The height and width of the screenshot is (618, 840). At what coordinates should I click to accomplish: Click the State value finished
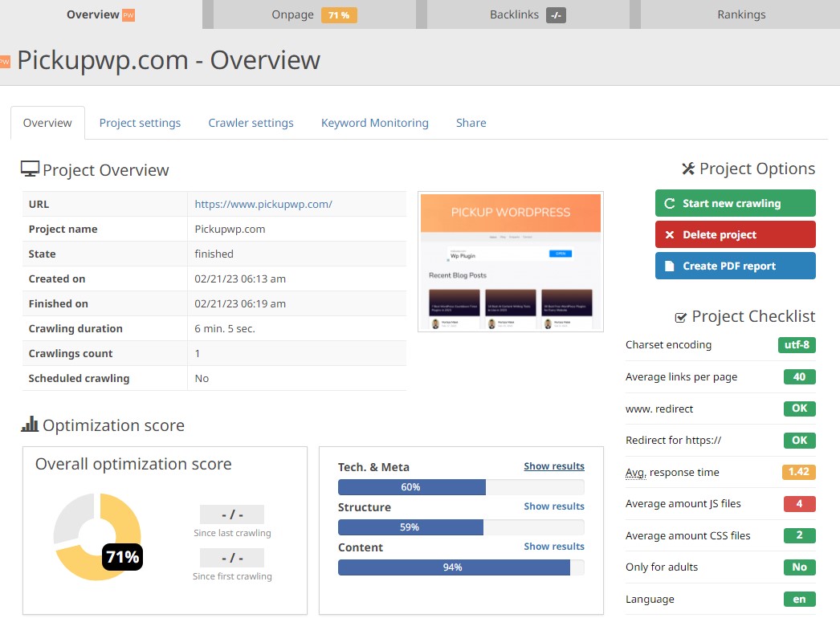214,254
